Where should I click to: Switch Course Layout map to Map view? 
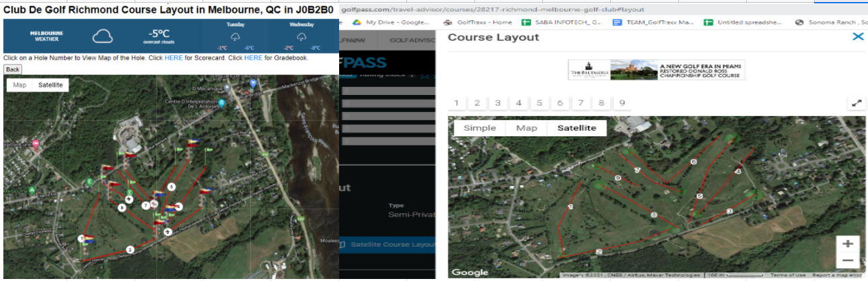(526, 128)
